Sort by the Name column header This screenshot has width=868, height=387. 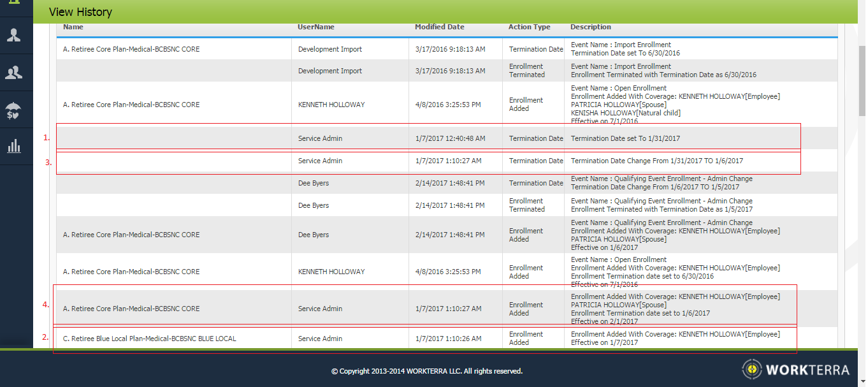click(73, 27)
